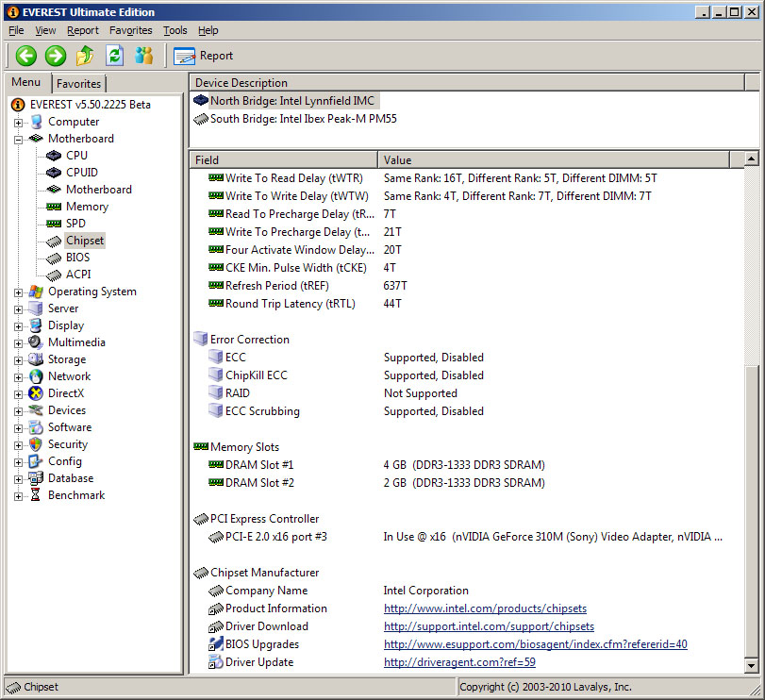Select the ACPI chip icon in the tree
This screenshot has height=700, width=765.
(x=53, y=275)
